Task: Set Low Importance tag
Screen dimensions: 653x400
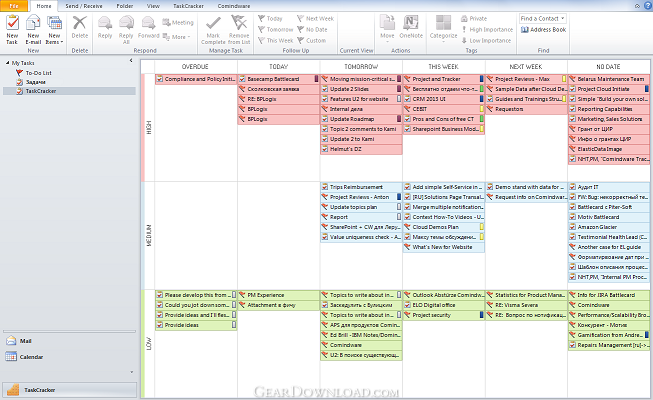Action: coord(486,40)
